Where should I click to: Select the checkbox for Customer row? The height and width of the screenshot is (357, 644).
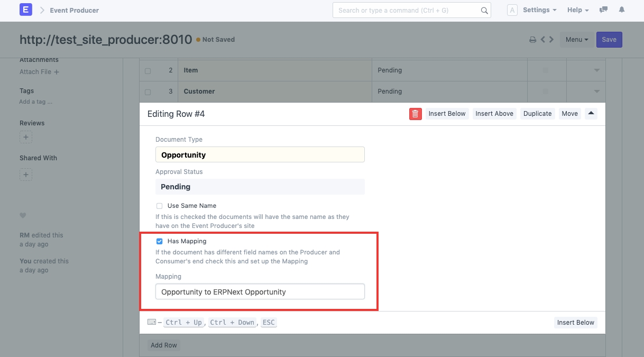pyautogui.click(x=148, y=92)
